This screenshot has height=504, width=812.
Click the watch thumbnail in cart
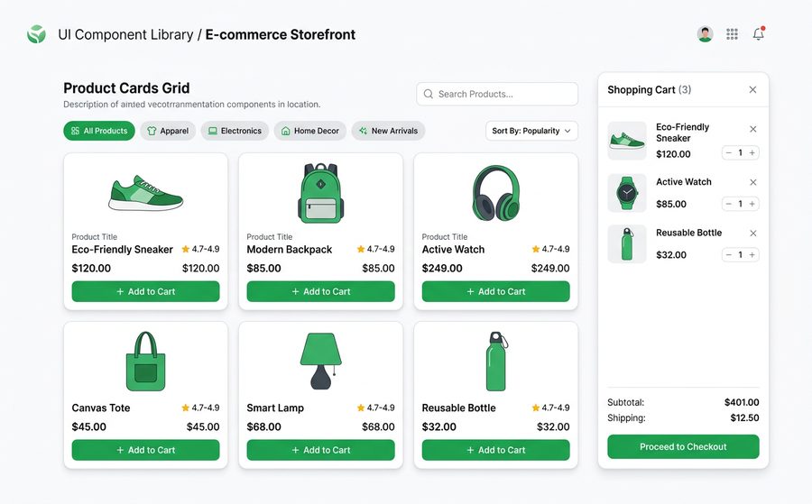(x=627, y=193)
